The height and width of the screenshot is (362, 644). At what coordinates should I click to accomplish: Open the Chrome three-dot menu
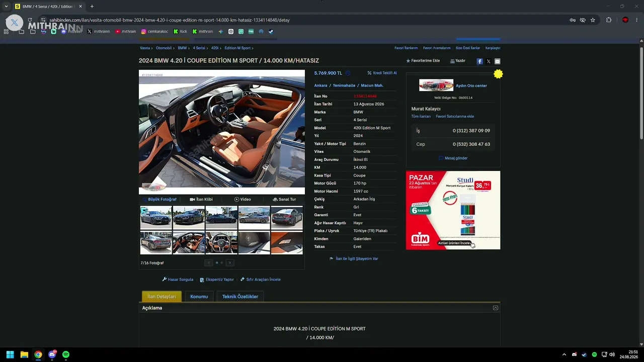637,20
